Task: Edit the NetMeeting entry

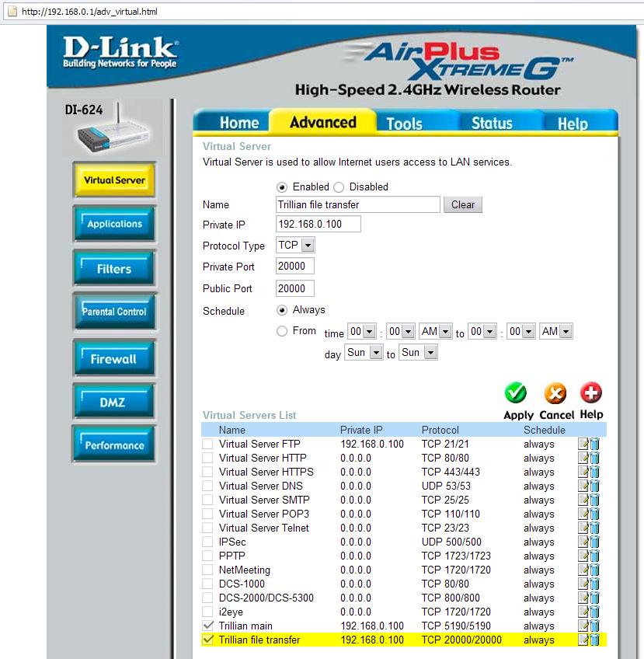Action: tap(583, 570)
